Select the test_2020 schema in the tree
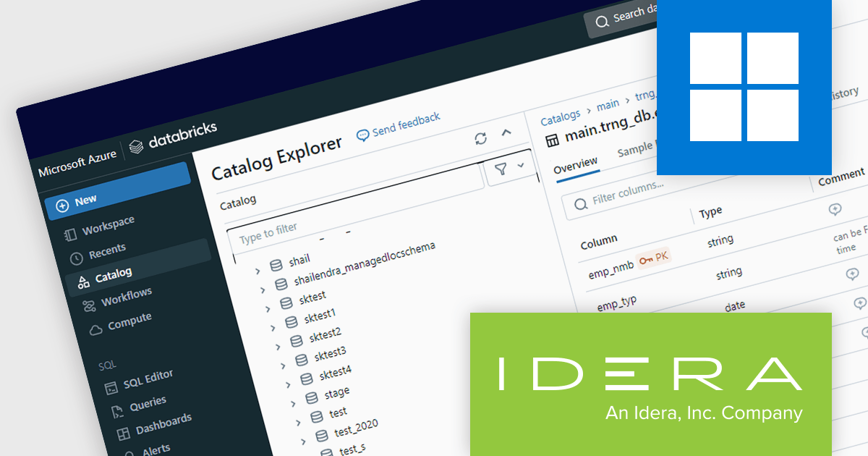Screen dimensions: 868x456 356,428
